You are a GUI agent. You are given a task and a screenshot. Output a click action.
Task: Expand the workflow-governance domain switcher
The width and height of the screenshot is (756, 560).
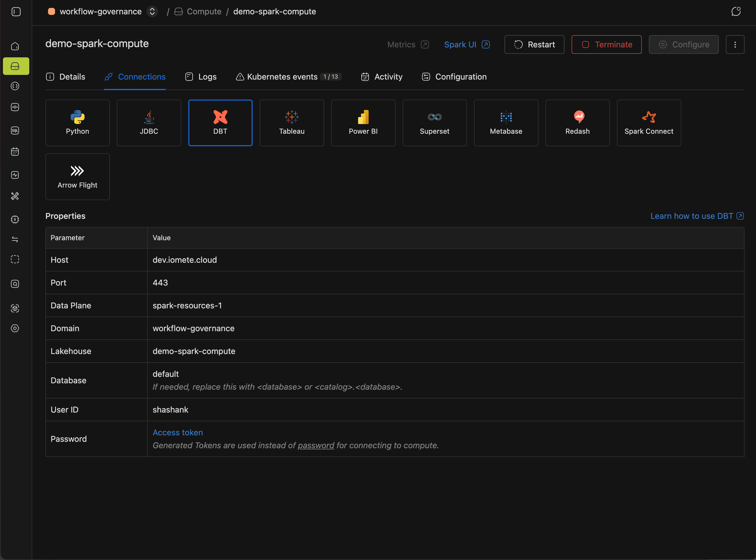pyautogui.click(x=152, y=11)
